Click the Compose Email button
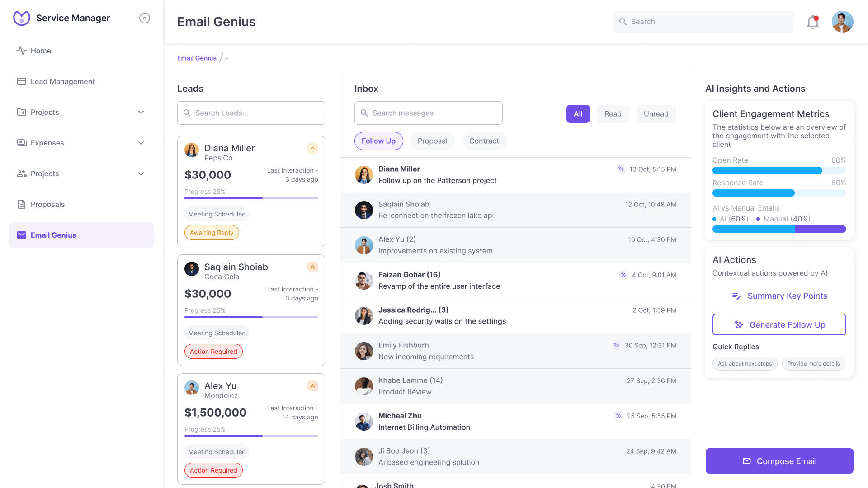Viewport: 868px width, 488px height. [x=779, y=461]
